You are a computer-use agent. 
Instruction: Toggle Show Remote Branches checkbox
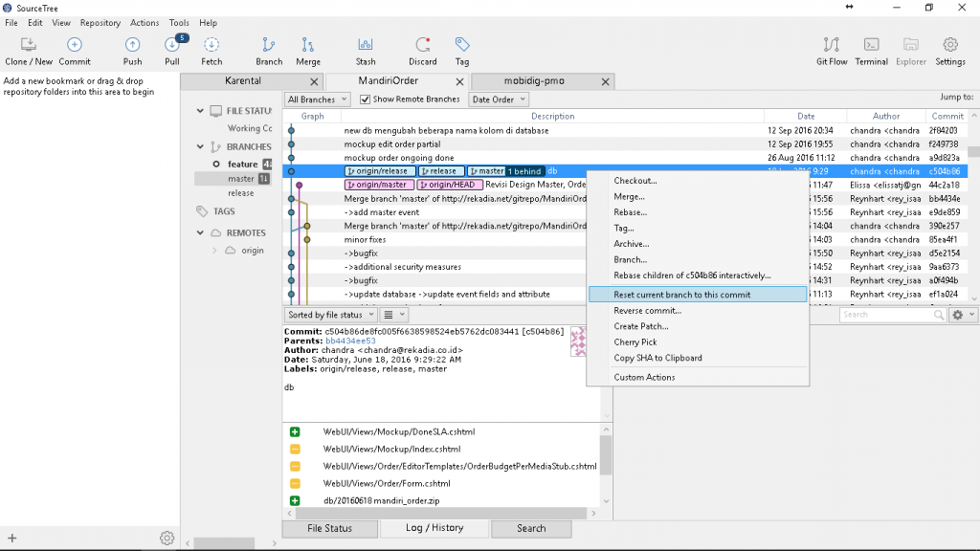coord(365,99)
